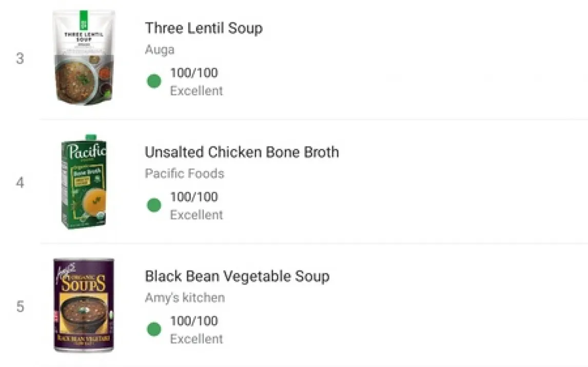Viewport: 588px width, 367px height.
Task: Click the green score dot for Black Bean Soup
Action: click(154, 329)
